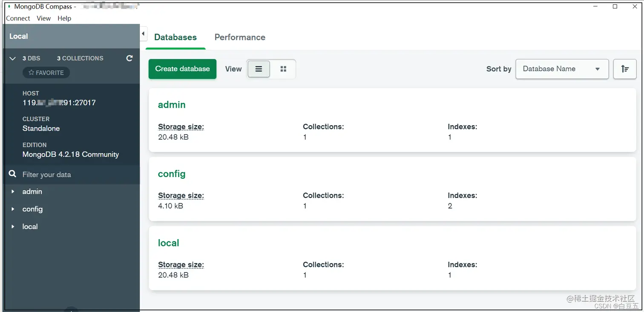Switch to list view of databases
This screenshot has width=644, height=312.
click(x=259, y=69)
